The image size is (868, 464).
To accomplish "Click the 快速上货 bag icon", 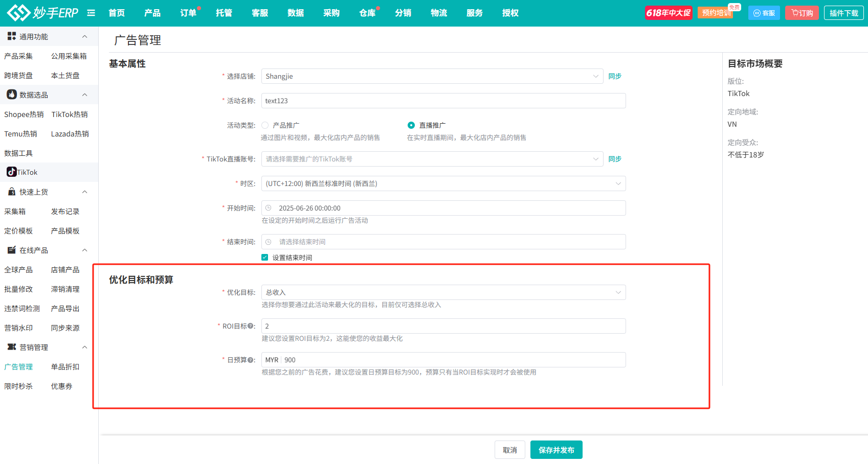I will [11, 192].
